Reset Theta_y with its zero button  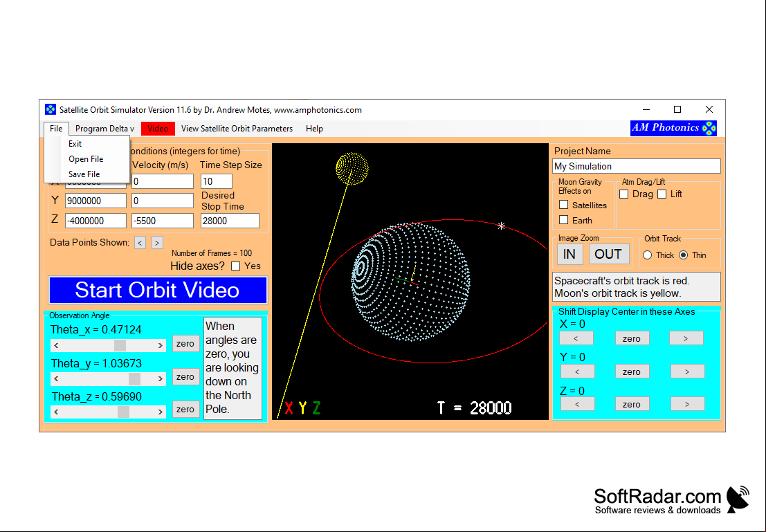pos(185,376)
